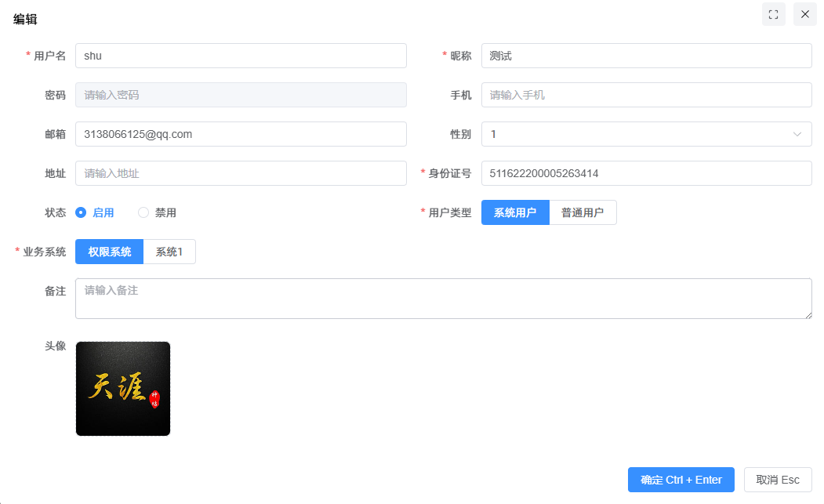
Task: Focus the 用户名 input containing shu
Action: [x=241, y=56]
